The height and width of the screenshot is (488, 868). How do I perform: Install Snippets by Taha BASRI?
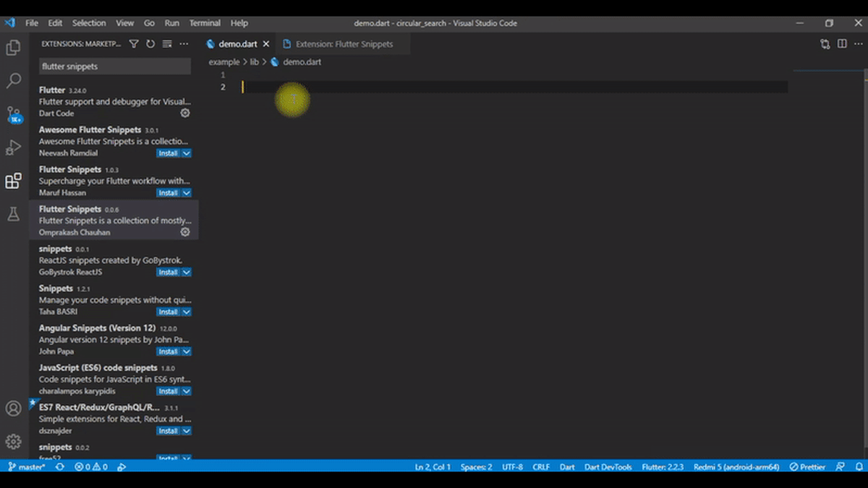click(169, 312)
